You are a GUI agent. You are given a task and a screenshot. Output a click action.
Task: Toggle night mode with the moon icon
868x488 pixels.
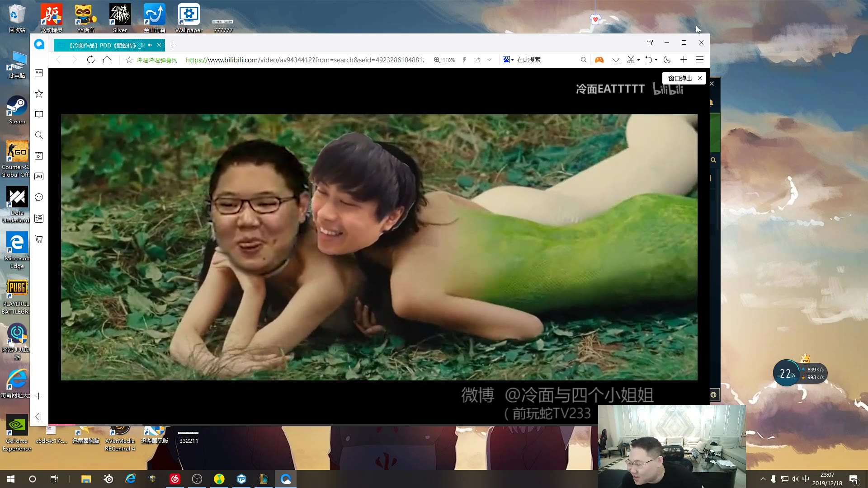coord(667,60)
